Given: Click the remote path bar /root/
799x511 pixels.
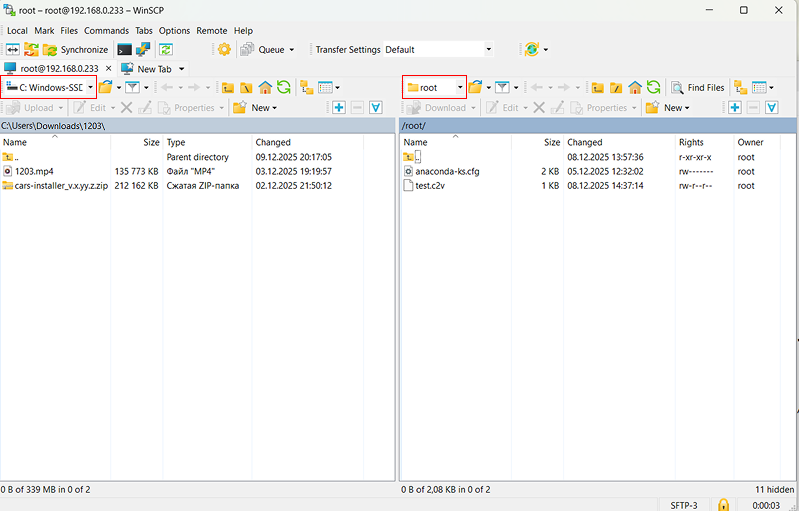Looking at the screenshot, I should coord(598,125).
